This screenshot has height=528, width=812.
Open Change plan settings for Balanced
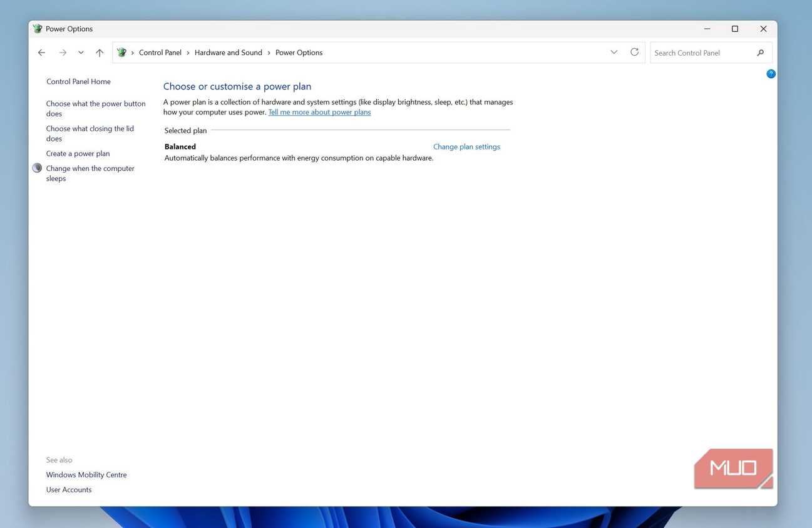pos(466,147)
